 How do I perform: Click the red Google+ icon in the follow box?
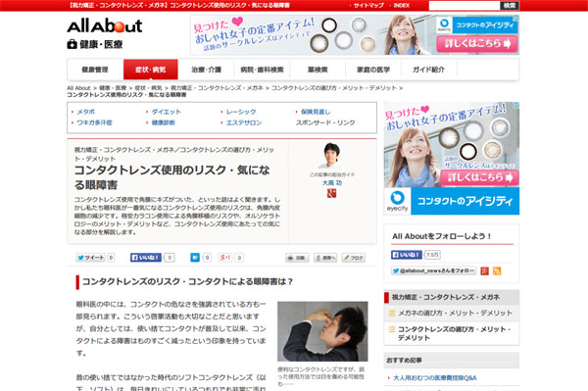pos(484,270)
